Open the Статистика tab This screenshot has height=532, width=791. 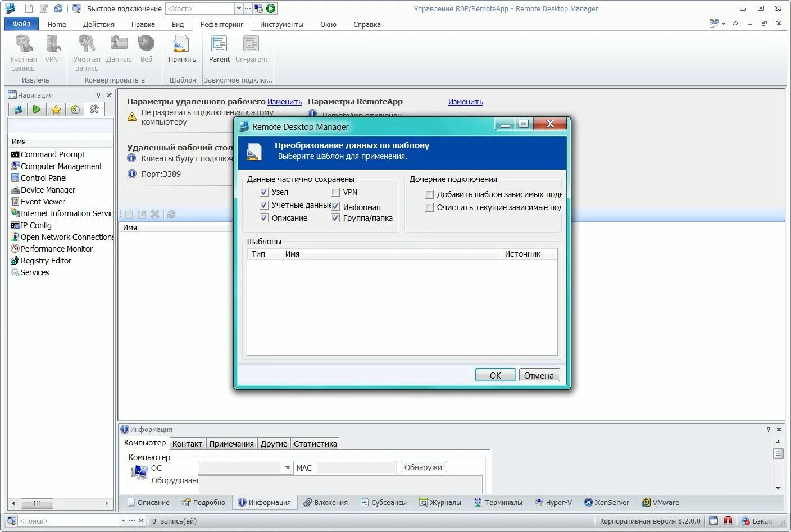(x=315, y=444)
